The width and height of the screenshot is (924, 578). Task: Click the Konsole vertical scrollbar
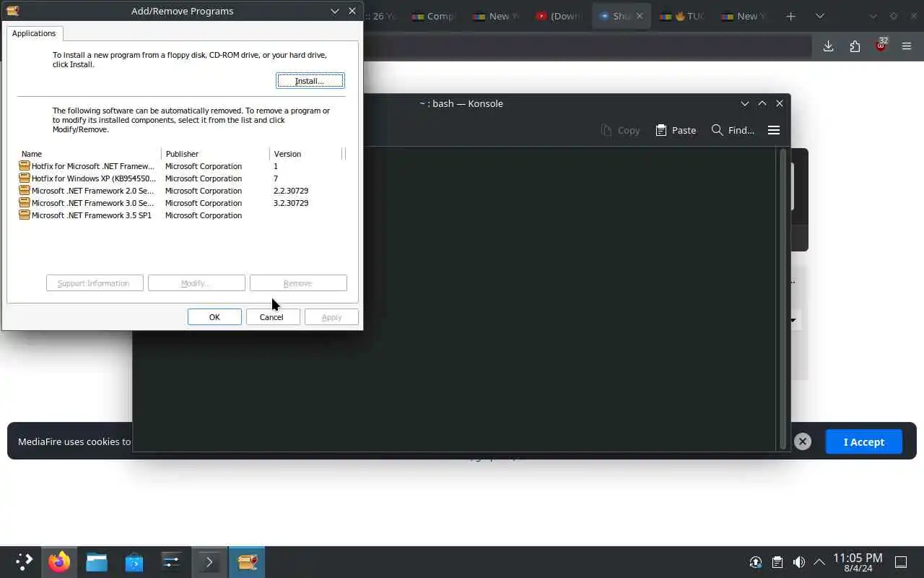point(783,298)
